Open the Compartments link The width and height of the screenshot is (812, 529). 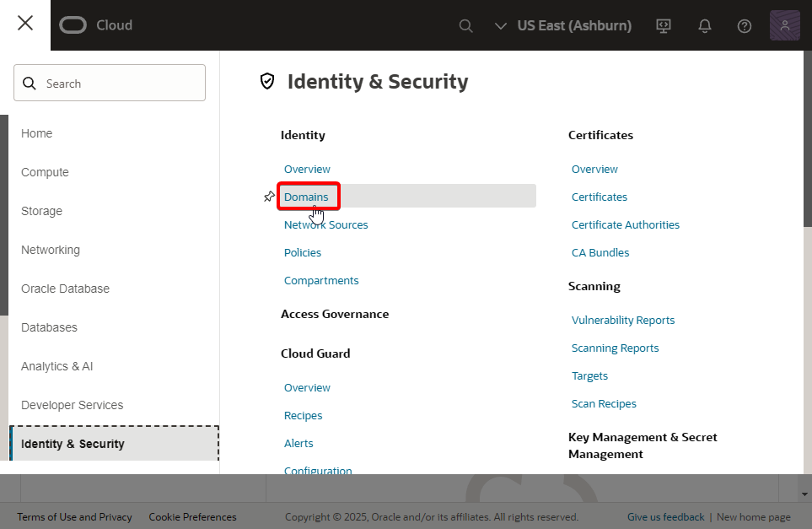(321, 280)
